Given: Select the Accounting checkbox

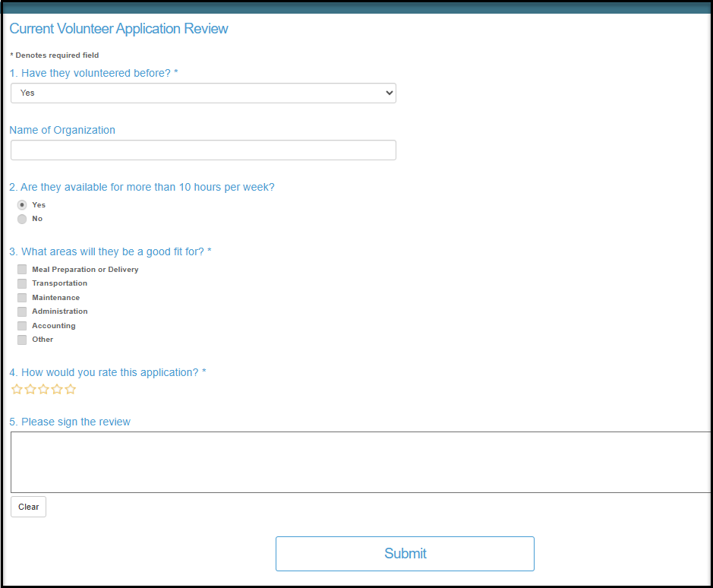Looking at the screenshot, I should pyautogui.click(x=22, y=326).
